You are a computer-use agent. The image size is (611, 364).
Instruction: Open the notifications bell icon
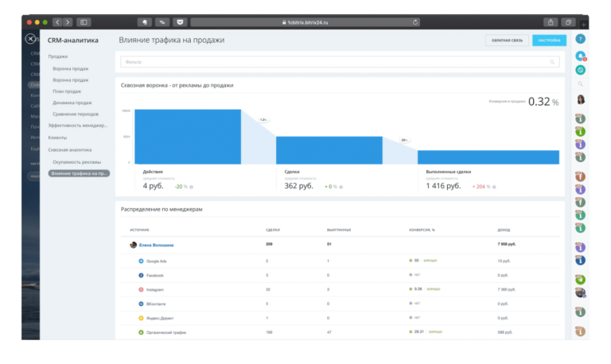point(580,56)
